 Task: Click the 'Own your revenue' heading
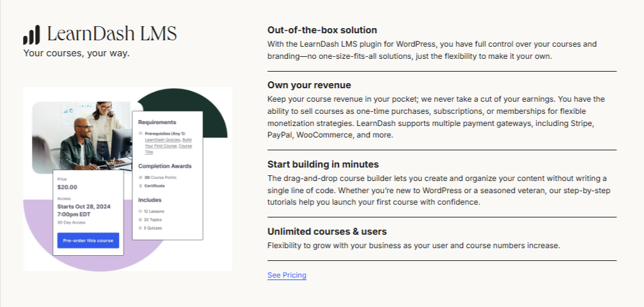tap(310, 85)
